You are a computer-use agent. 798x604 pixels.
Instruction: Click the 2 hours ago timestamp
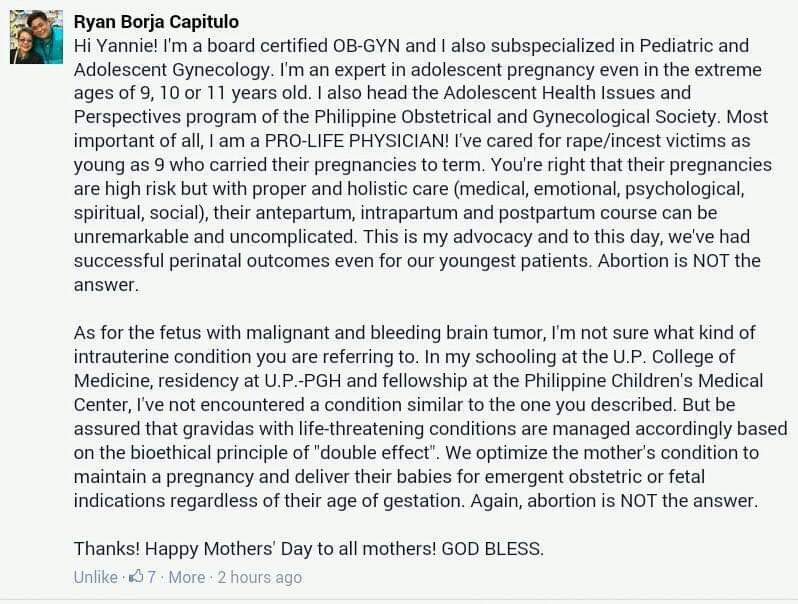260,577
